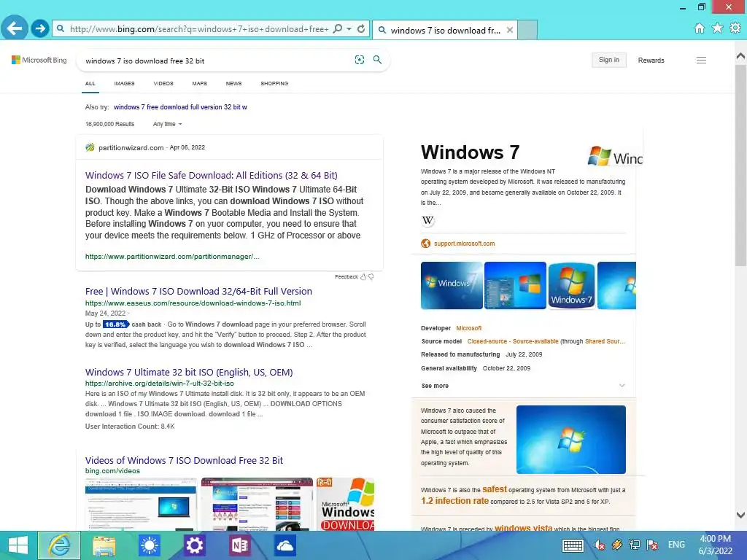Open the second video thumbnail
This screenshot has width=747, height=560.
(258, 504)
